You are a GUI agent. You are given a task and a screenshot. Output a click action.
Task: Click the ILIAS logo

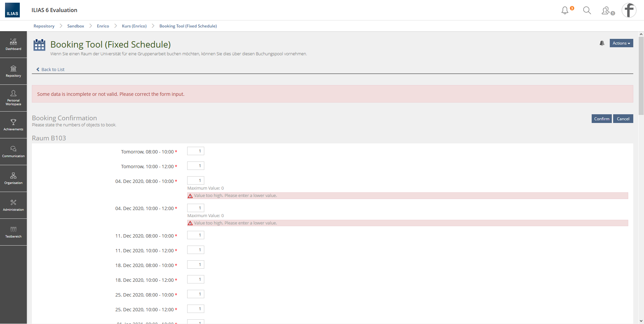point(12,10)
